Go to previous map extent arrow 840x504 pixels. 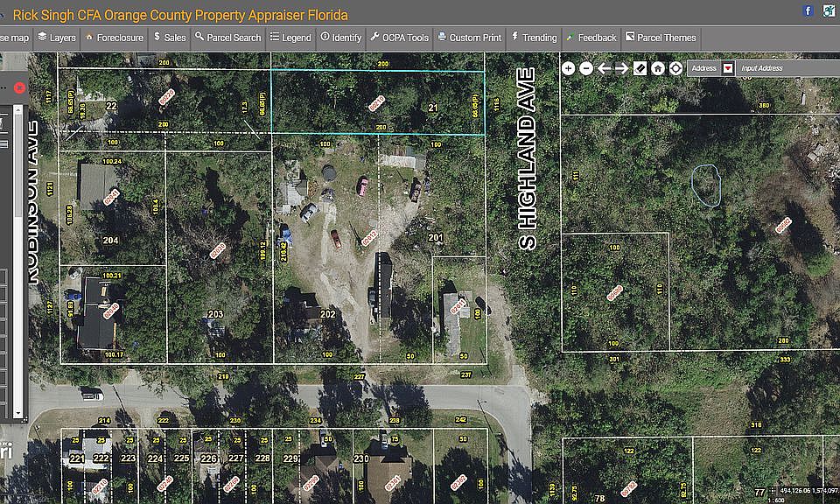pos(605,68)
